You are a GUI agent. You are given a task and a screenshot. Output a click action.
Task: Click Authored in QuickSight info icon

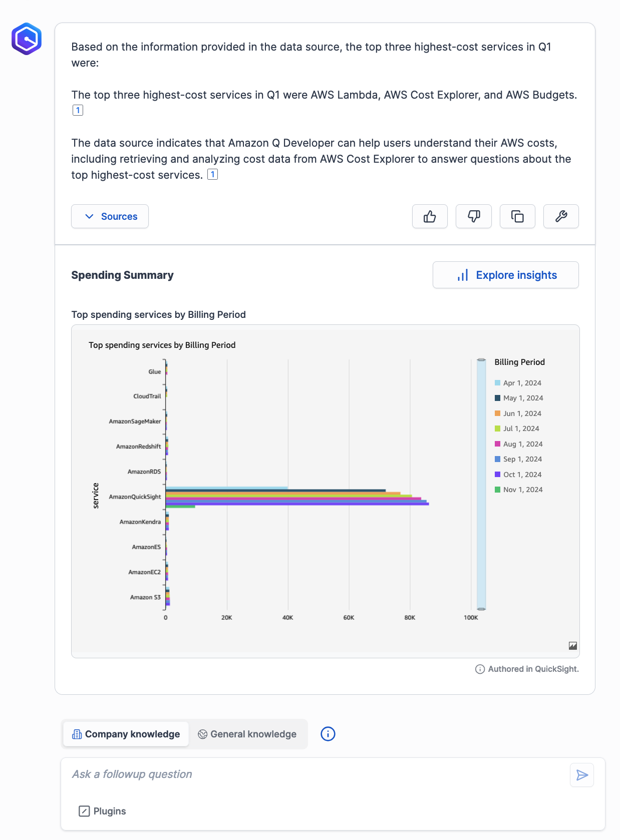click(x=480, y=669)
